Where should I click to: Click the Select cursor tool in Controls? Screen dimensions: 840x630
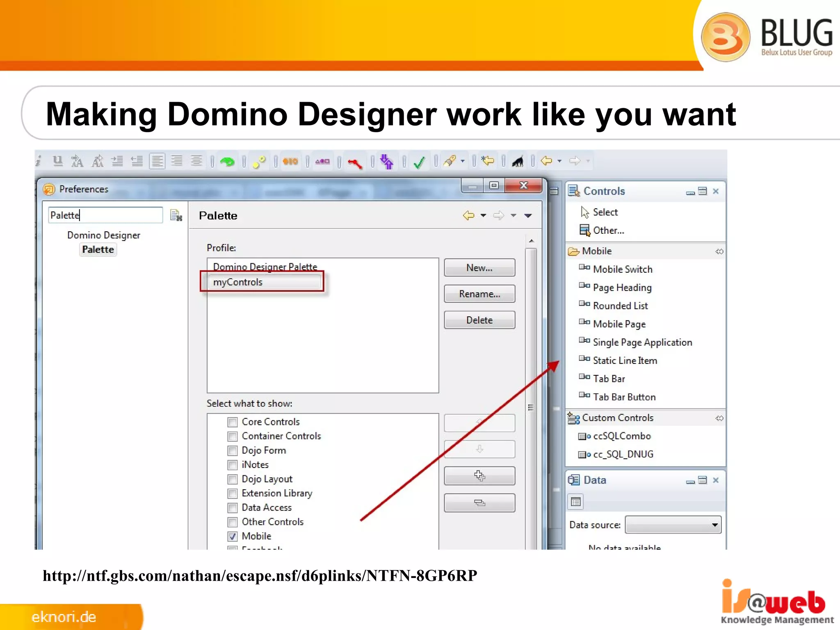pos(599,212)
